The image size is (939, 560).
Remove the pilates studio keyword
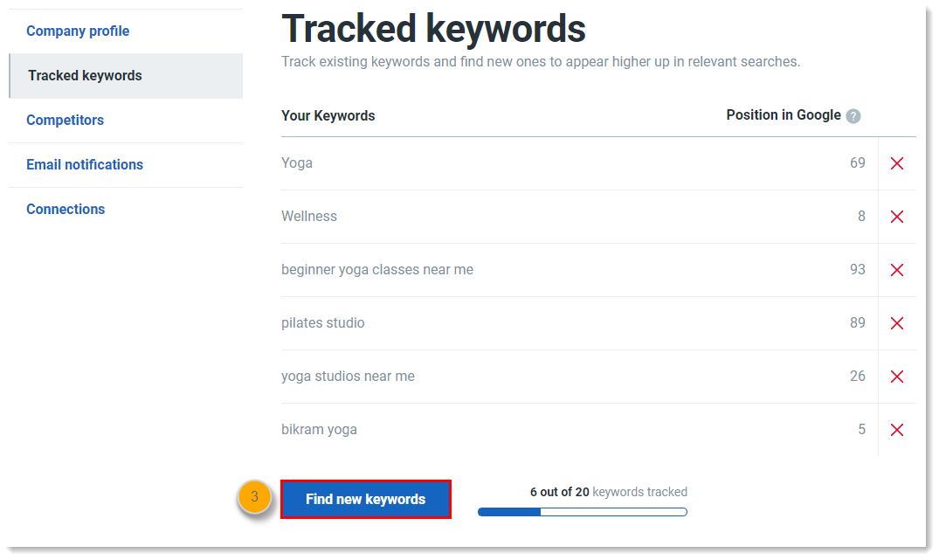(897, 323)
